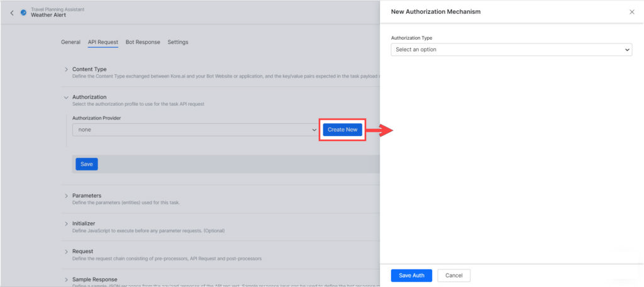Expand the Content Type section
This screenshot has height=287, width=644.
[66, 69]
